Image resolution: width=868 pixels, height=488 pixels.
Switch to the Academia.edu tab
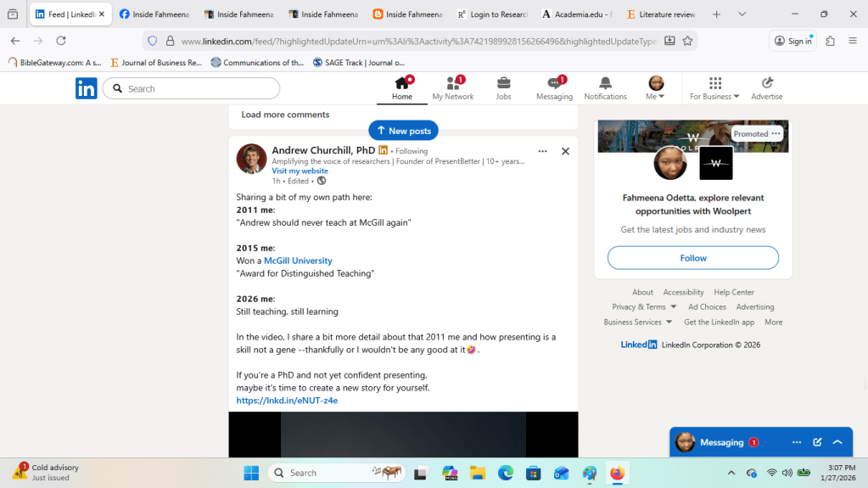coord(577,14)
